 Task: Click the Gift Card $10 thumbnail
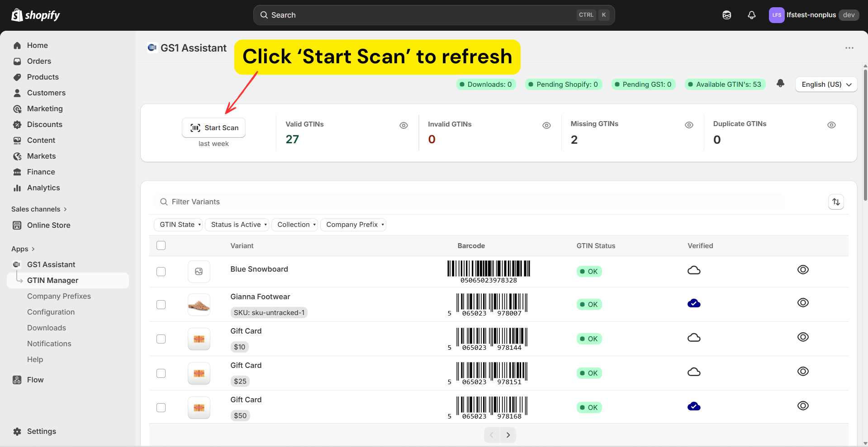coord(199,339)
